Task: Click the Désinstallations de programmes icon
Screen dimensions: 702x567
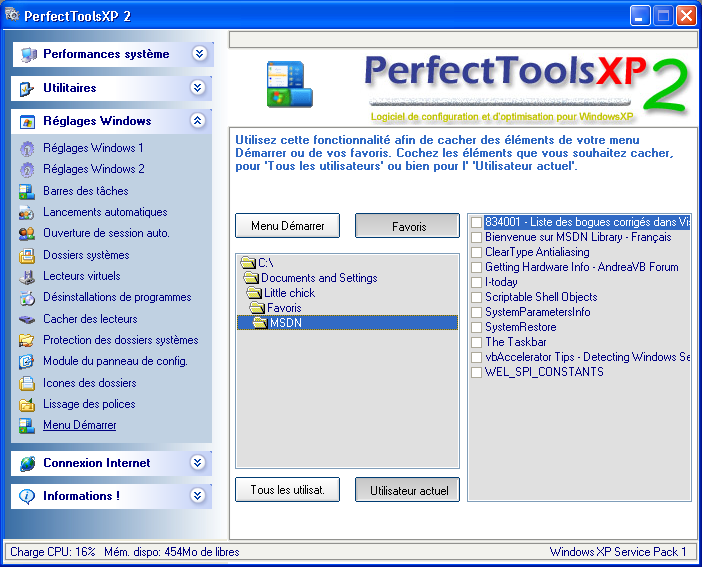Action: coord(27,298)
